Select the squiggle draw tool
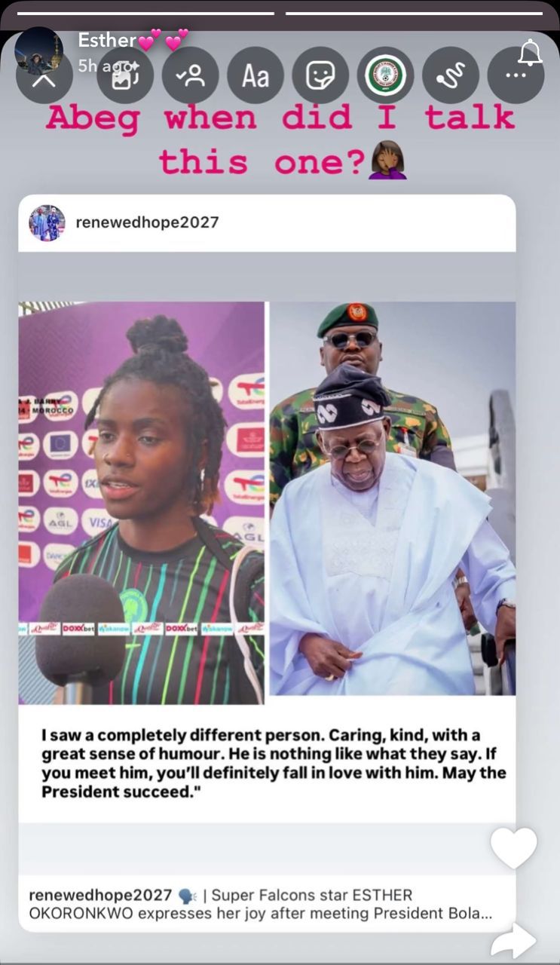560x965 pixels. (451, 75)
